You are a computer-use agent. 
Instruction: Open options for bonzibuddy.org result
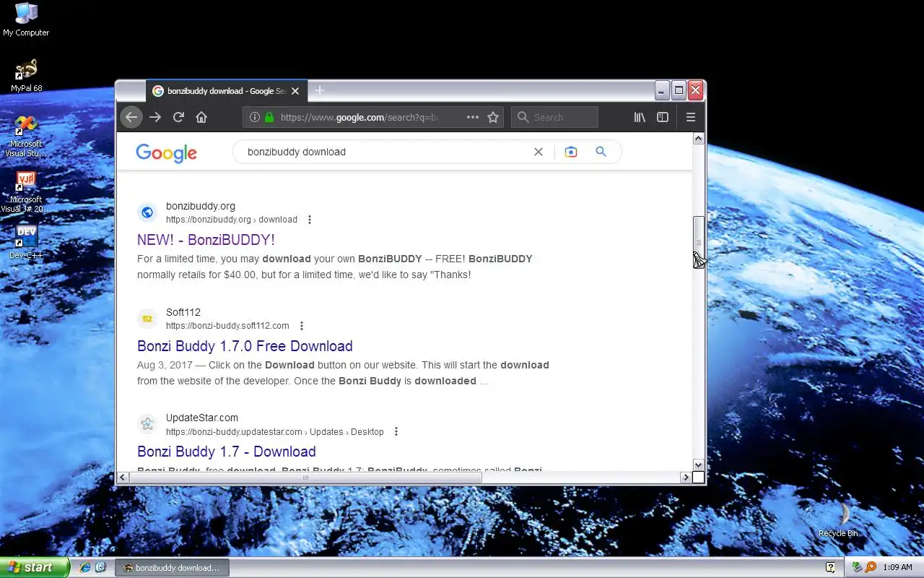pos(310,220)
